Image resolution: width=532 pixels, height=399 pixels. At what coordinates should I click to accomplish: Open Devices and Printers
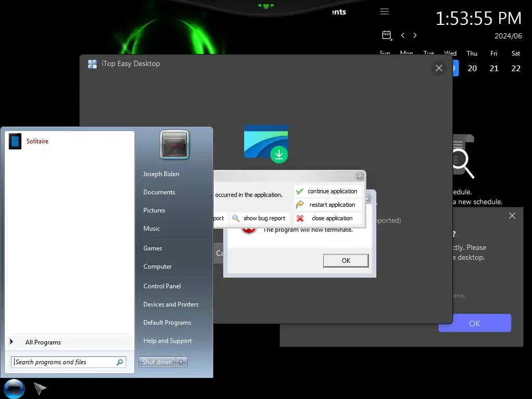[x=170, y=304]
